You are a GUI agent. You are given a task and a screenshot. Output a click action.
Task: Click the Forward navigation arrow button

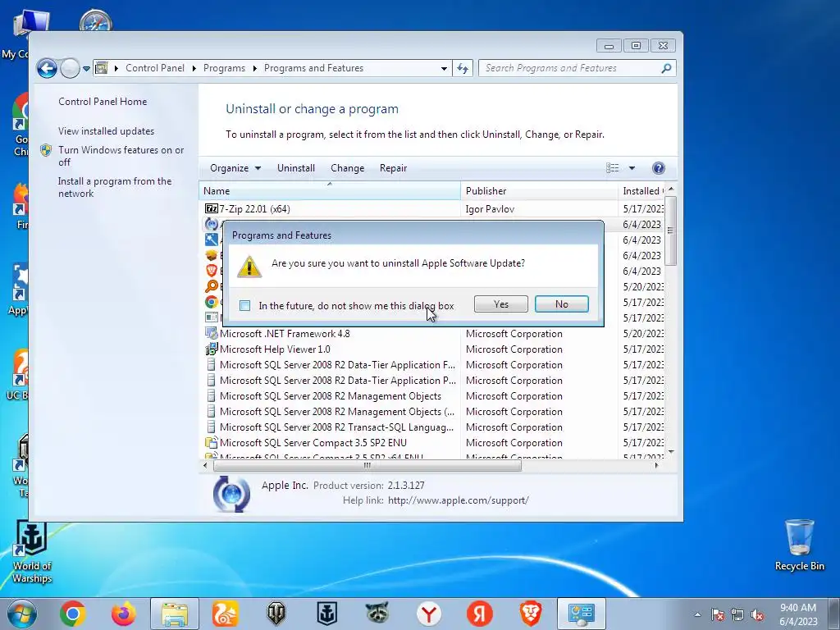70,69
